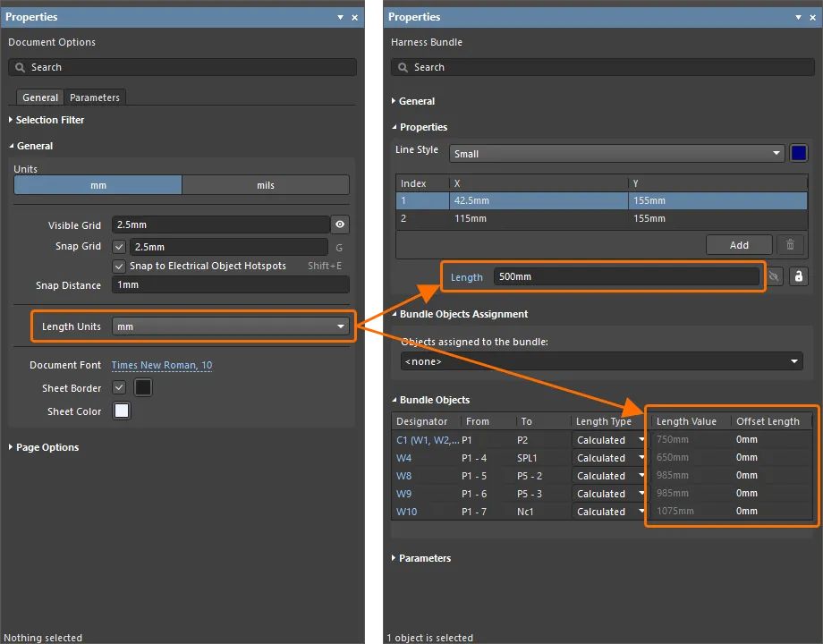Expand the Selection Filter section
The height and width of the screenshot is (644, 823).
pyautogui.click(x=49, y=120)
